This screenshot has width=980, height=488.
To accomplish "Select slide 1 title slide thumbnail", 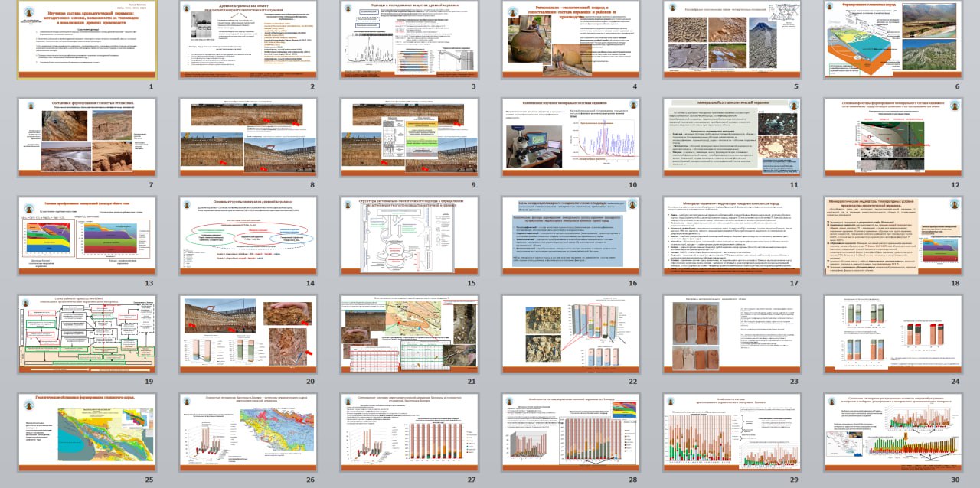I will (87, 40).
